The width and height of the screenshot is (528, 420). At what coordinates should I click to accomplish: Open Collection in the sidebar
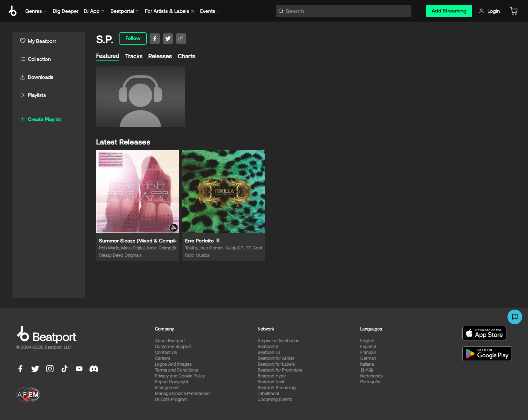(x=49, y=59)
